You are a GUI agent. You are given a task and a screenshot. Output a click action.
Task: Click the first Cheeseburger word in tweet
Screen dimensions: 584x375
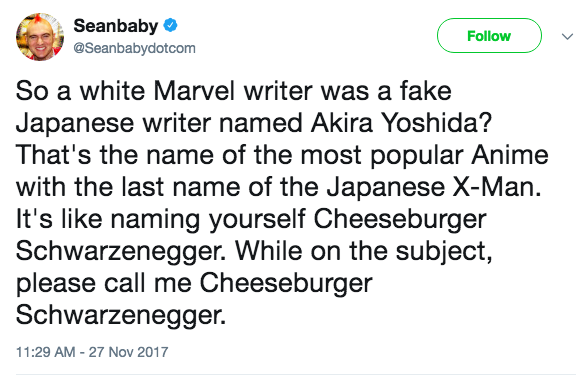point(400,220)
